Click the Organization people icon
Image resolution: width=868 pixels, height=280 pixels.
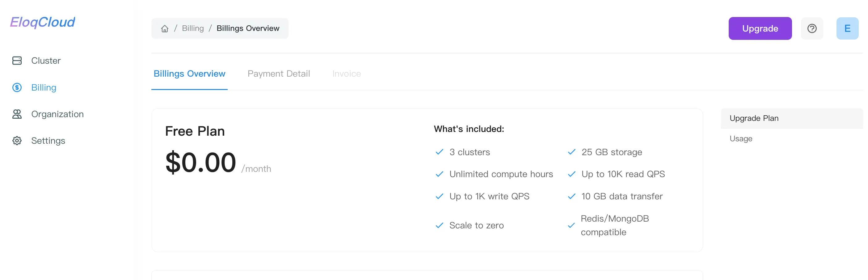tap(17, 114)
